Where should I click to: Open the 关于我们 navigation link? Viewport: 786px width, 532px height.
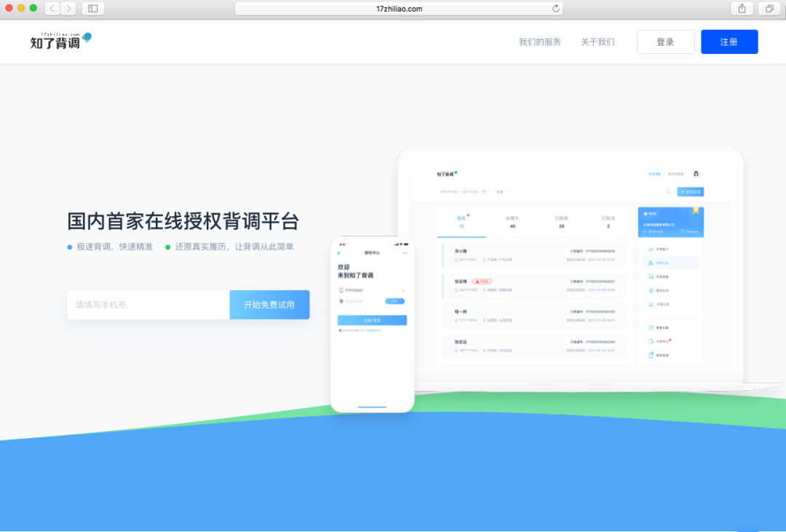598,42
